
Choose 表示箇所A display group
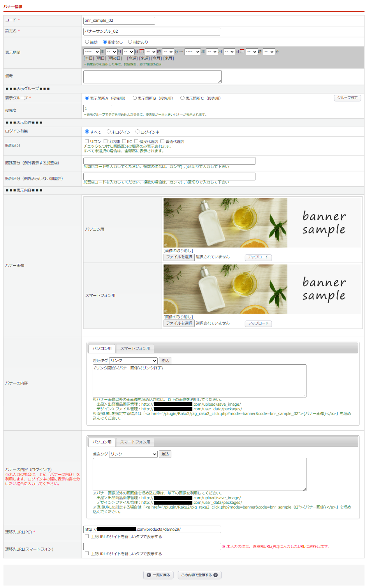(87, 98)
